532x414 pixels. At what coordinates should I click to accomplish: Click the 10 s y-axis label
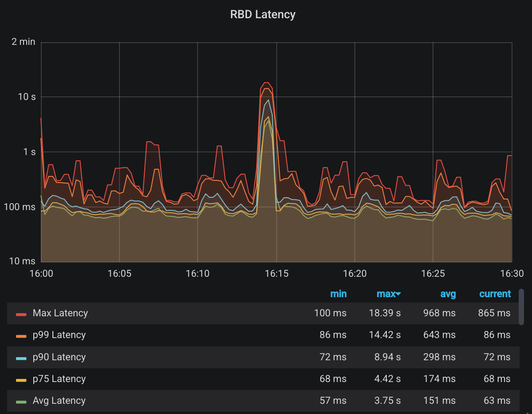click(x=27, y=97)
